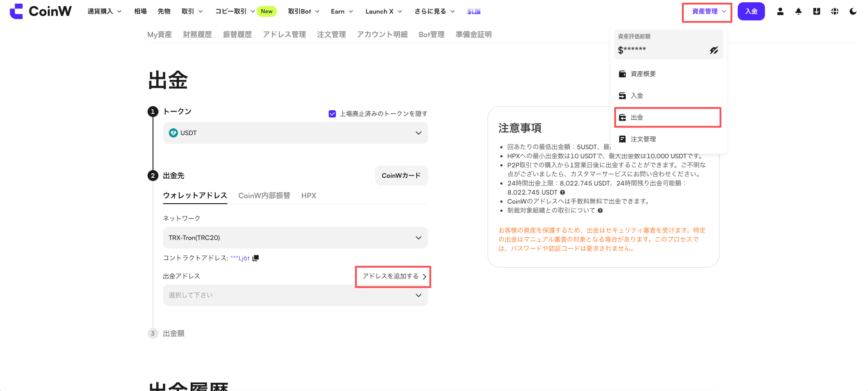
Task: Copy the contract address icon
Action: pos(256,258)
